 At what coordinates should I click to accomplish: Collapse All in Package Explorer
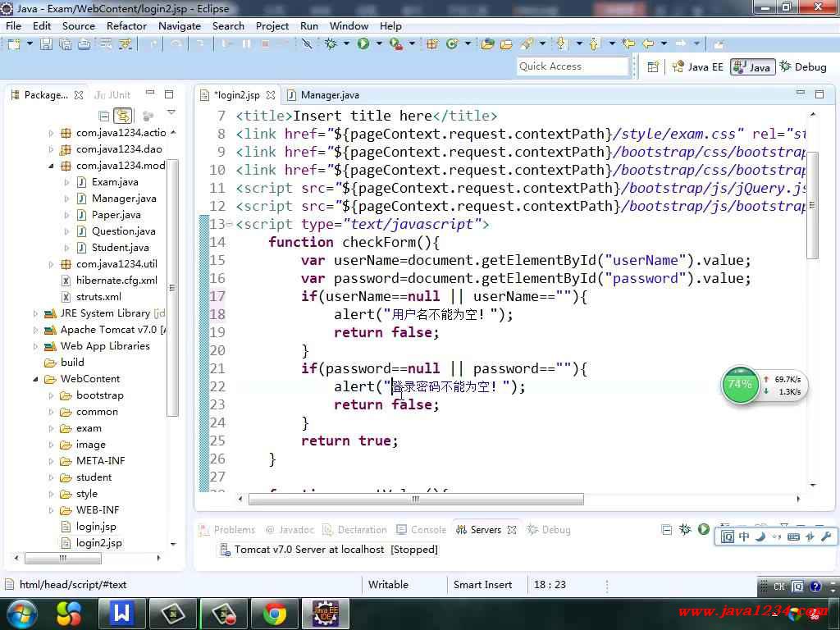[x=104, y=116]
